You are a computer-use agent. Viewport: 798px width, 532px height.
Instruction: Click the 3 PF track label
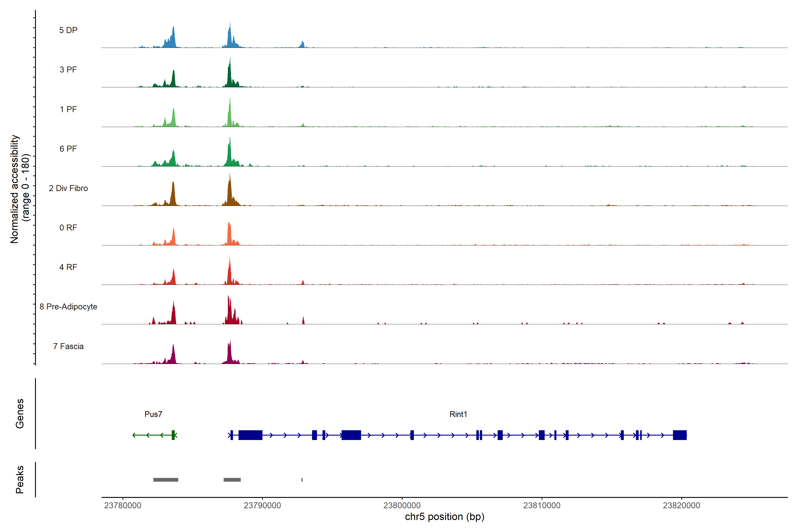[68, 70]
